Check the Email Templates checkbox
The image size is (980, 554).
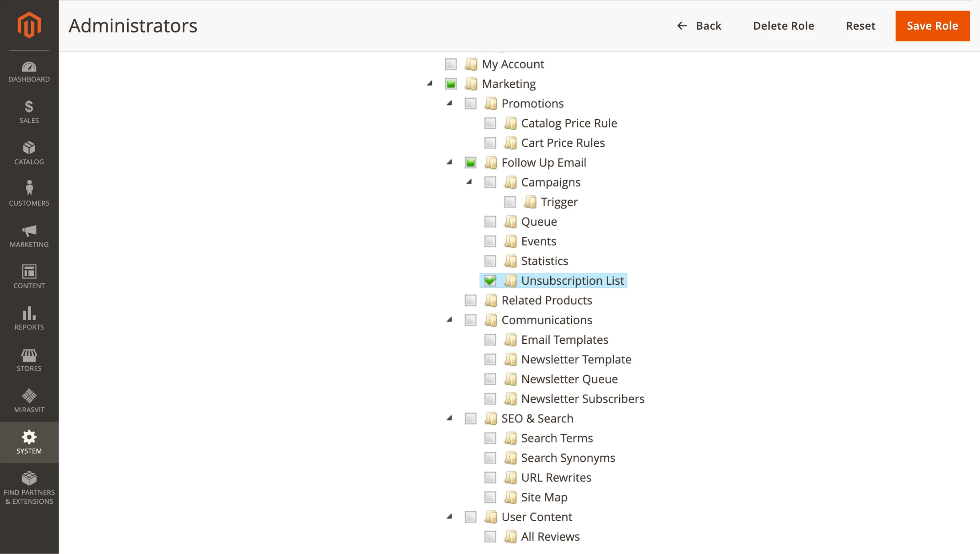coord(490,339)
